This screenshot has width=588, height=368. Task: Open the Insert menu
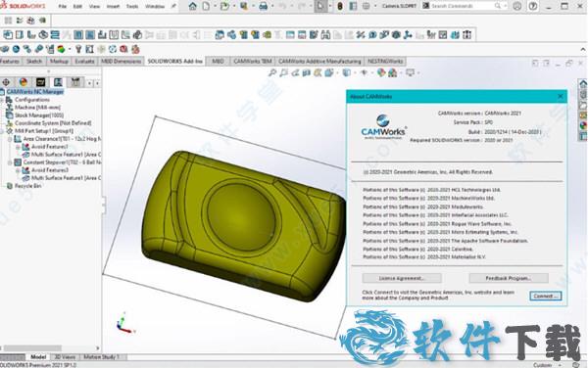click(x=113, y=7)
